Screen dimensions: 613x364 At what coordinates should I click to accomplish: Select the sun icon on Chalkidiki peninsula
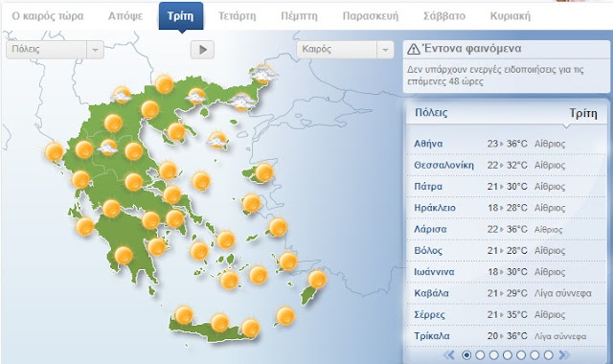[176, 132]
